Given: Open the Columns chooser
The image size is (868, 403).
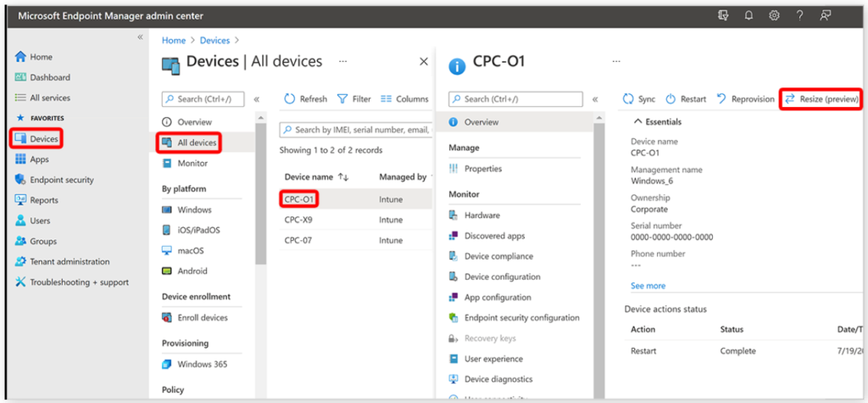Looking at the screenshot, I should [404, 99].
